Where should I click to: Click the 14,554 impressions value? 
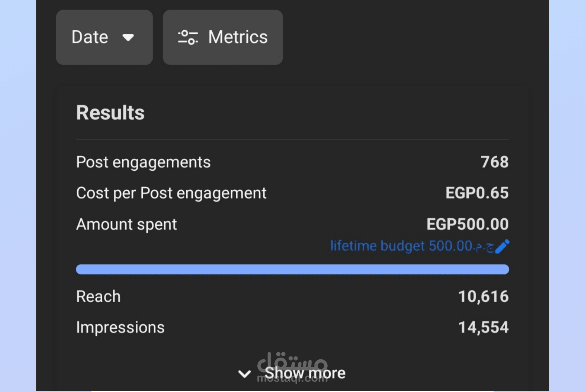point(483,327)
